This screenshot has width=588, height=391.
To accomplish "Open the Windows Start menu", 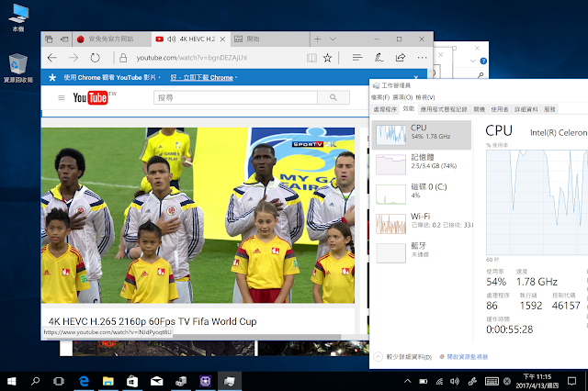I will pyautogui.click(x=12, y=381).
